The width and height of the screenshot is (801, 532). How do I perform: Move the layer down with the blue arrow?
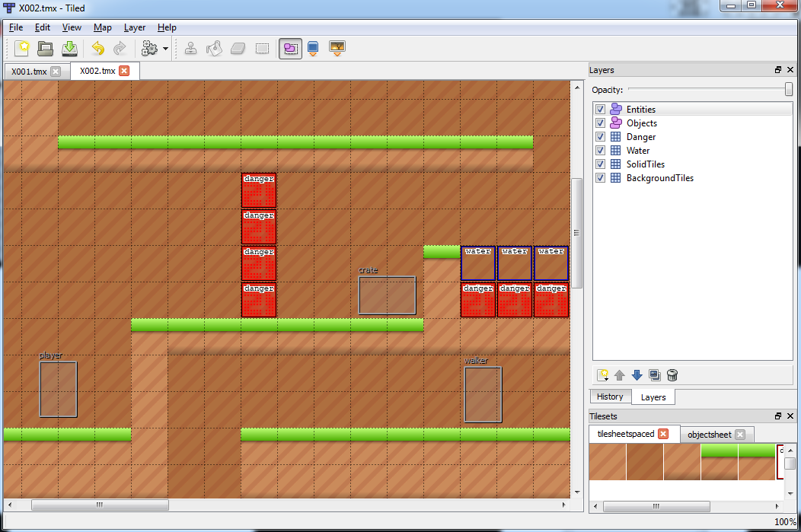[637, 375]
